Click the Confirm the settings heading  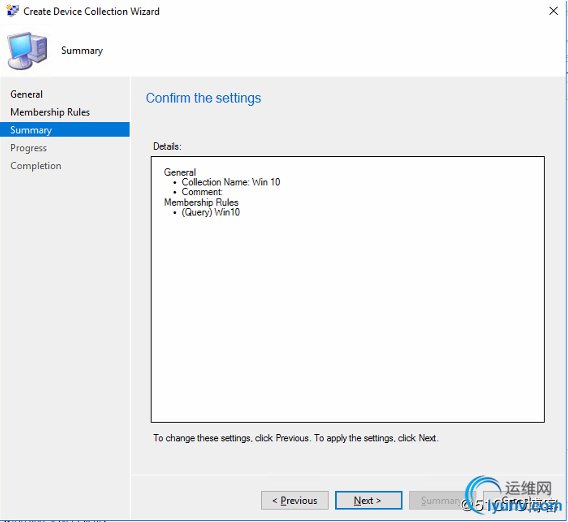[x=203, y=98]
